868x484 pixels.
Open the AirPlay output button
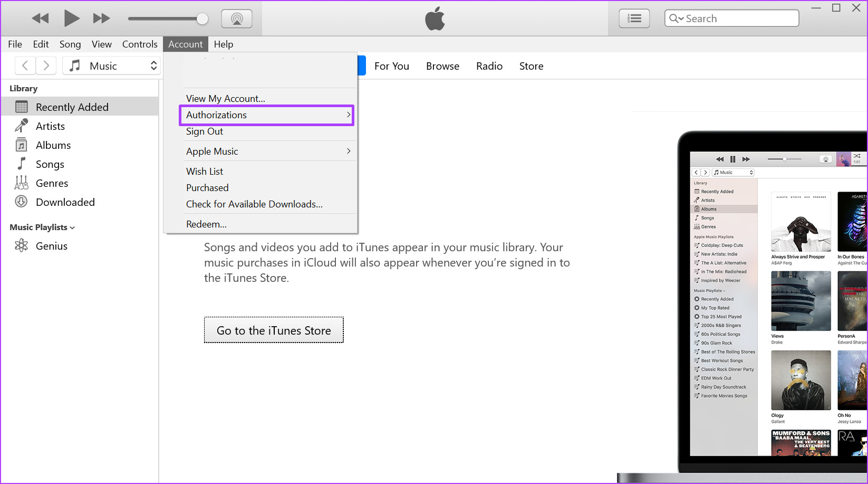237,19
